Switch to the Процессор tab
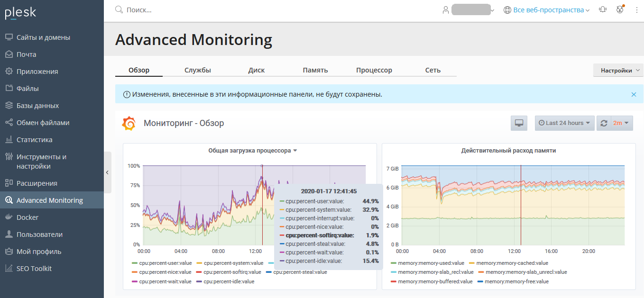 (374, 70)
